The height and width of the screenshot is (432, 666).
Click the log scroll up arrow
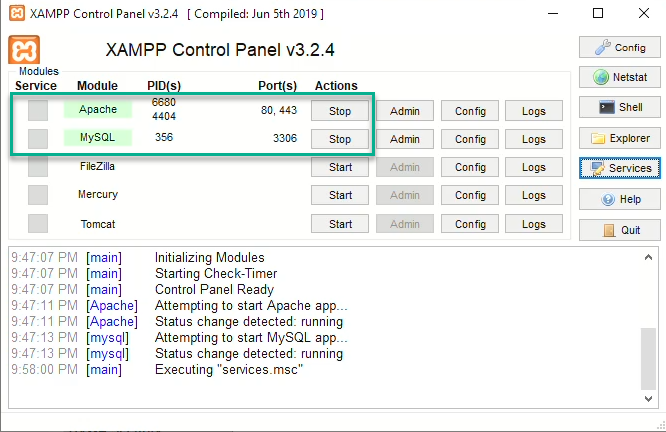[x=648, y=257]
